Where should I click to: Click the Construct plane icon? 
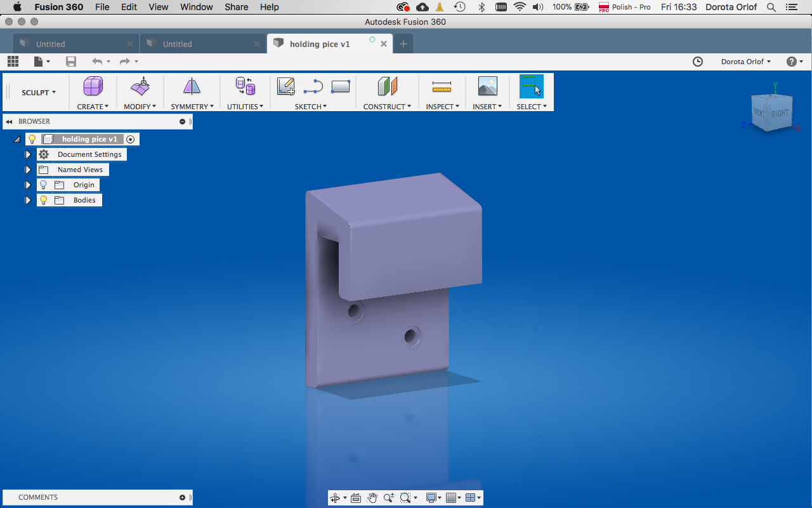(387, 86)
